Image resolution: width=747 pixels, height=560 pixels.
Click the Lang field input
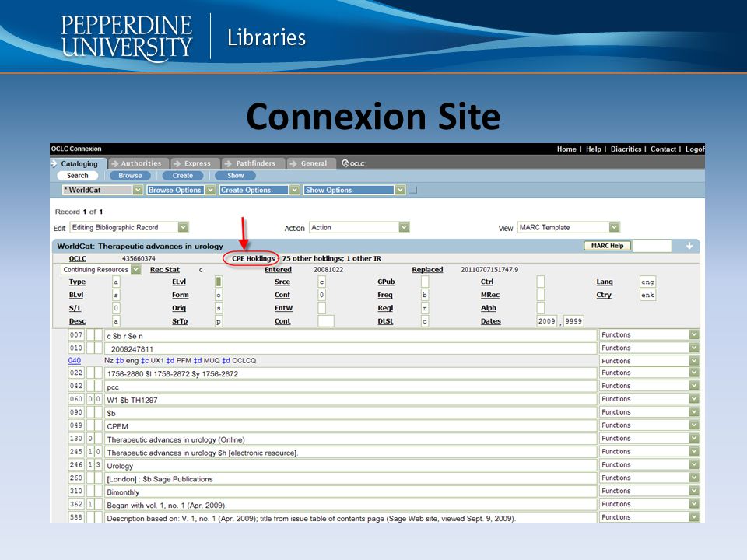point(647,282)
